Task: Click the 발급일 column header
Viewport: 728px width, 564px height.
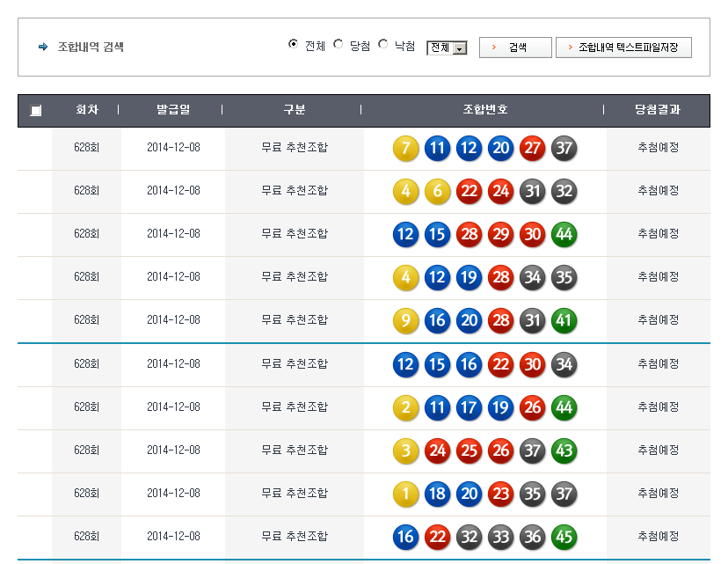Action: (x=172, y=110)
